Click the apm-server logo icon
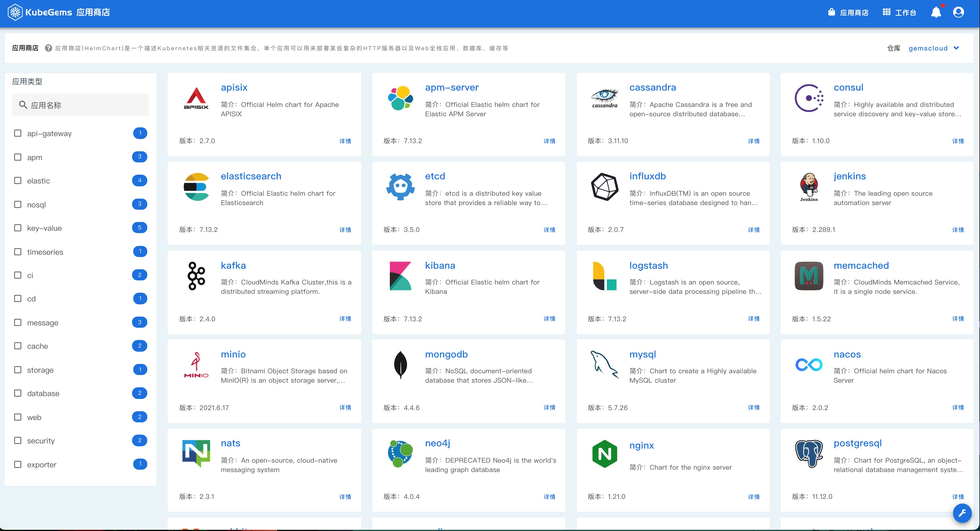 pos(400,98)
